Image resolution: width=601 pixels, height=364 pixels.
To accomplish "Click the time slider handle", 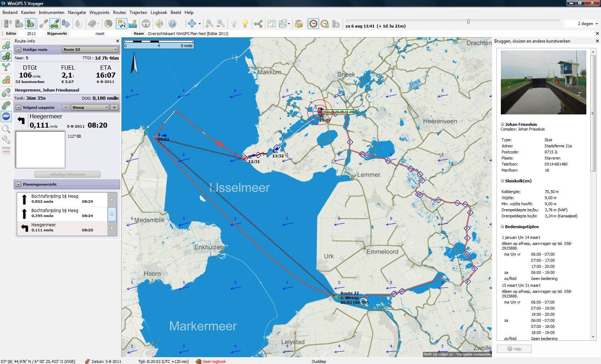I will pyautogui.click(x=468, y=21).
